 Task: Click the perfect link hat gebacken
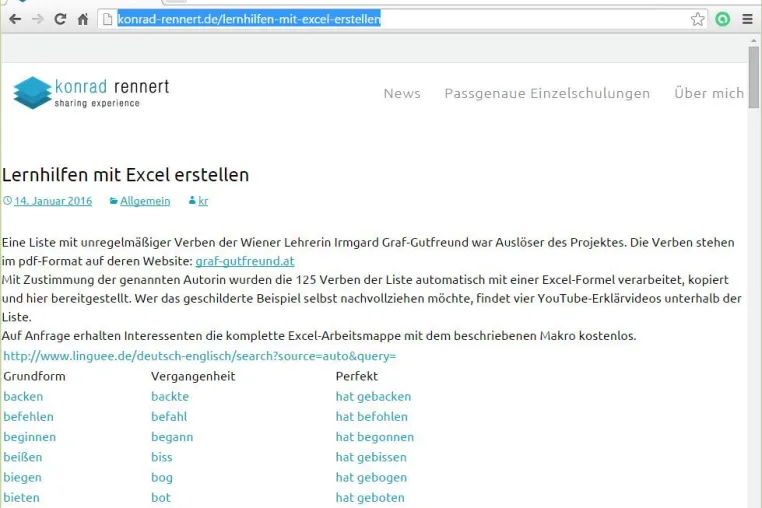373,396
